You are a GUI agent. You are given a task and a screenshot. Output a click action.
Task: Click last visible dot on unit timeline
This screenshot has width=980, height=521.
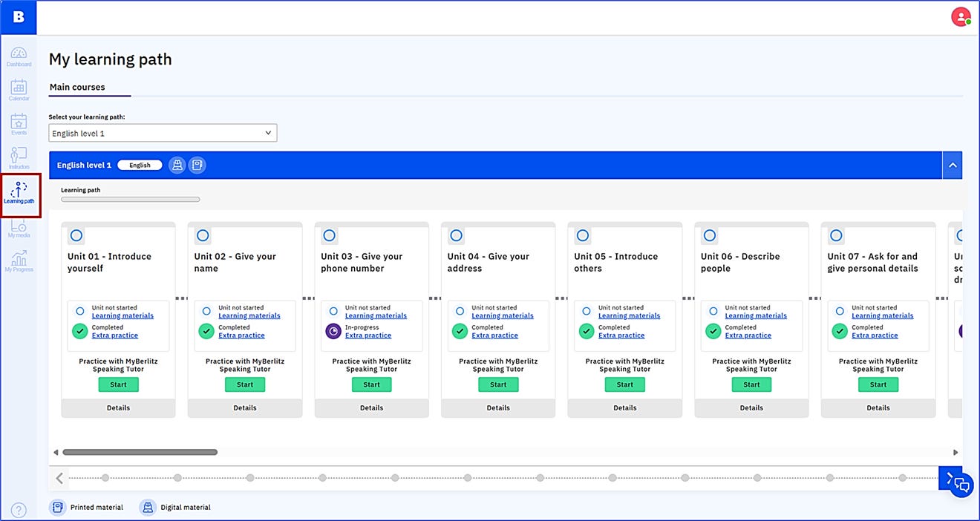(903, 478)
